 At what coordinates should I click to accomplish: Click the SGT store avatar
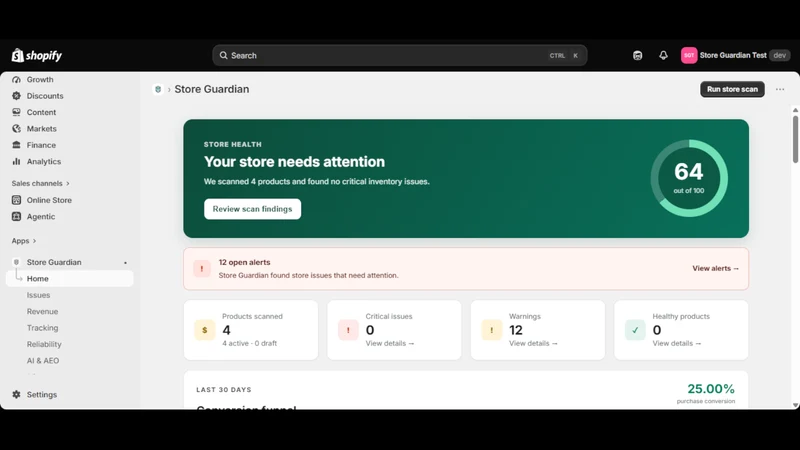tap(689, 55)
